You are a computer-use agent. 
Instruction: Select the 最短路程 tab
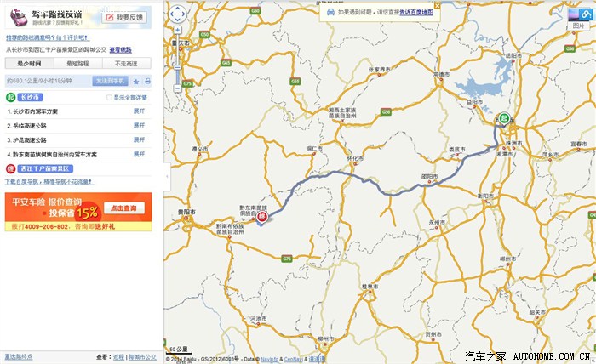point(77,64)
